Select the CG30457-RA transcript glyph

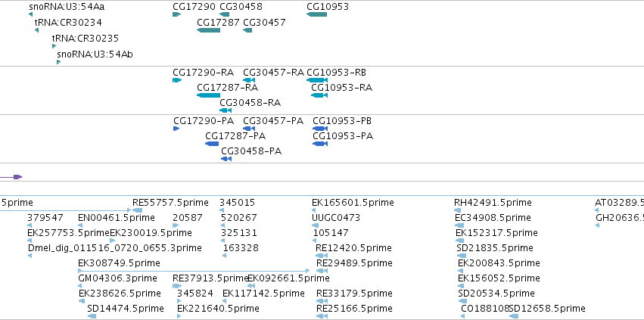(x=249, y=80)
